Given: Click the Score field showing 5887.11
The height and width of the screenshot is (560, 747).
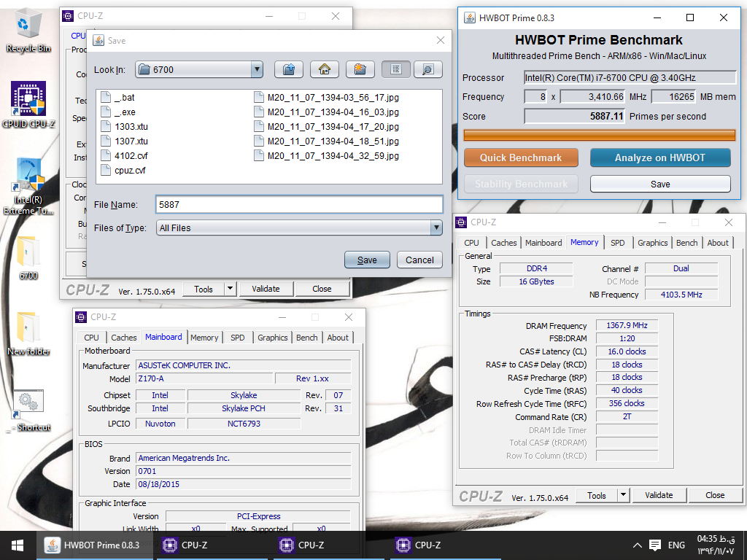Looking at the screenshot, I should [575, 116].
